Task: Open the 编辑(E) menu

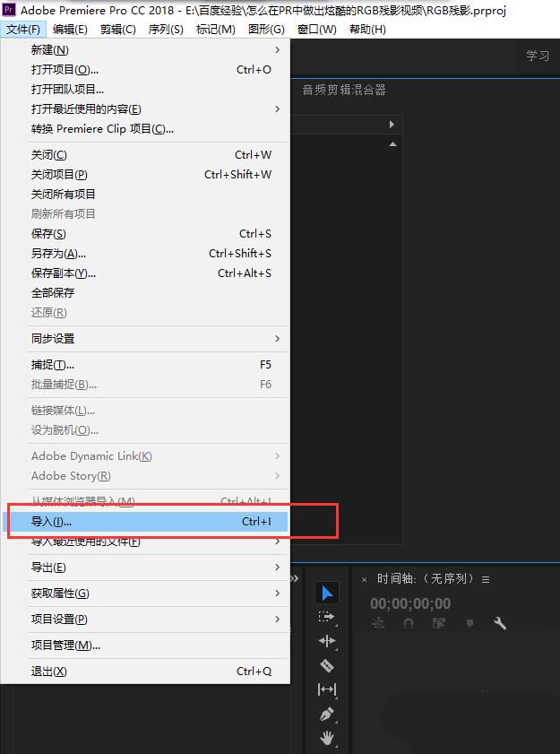Action: tap(70, 30)
